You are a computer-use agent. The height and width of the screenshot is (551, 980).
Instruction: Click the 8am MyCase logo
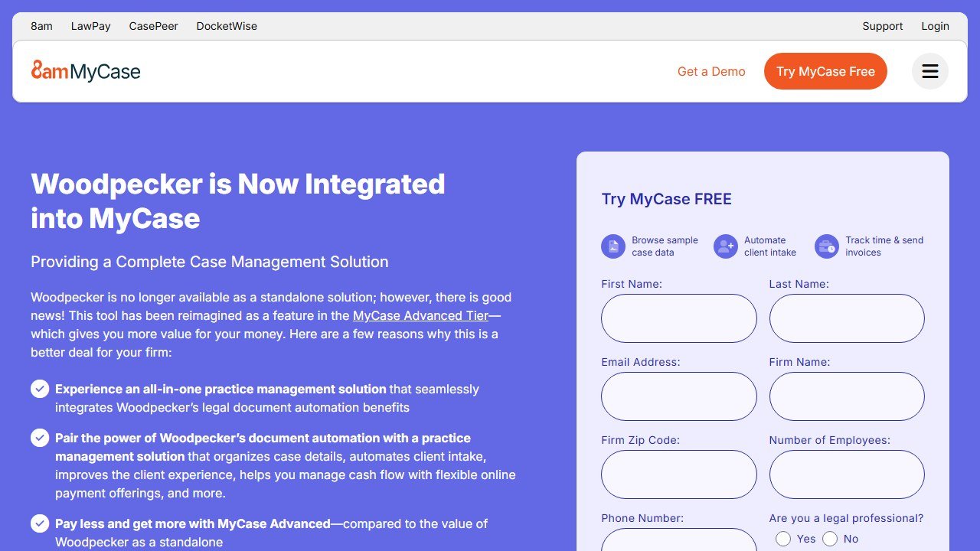[86, 71]
